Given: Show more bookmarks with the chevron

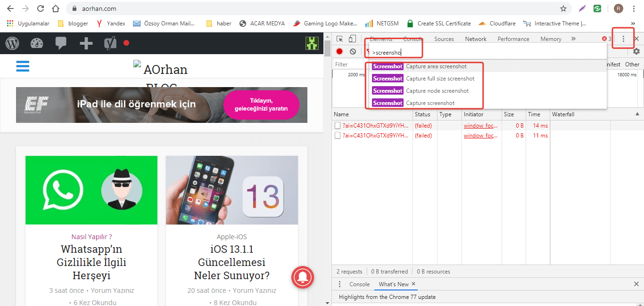Looking at the screenshot, I should pyautogui.click(x=633, y=24).
